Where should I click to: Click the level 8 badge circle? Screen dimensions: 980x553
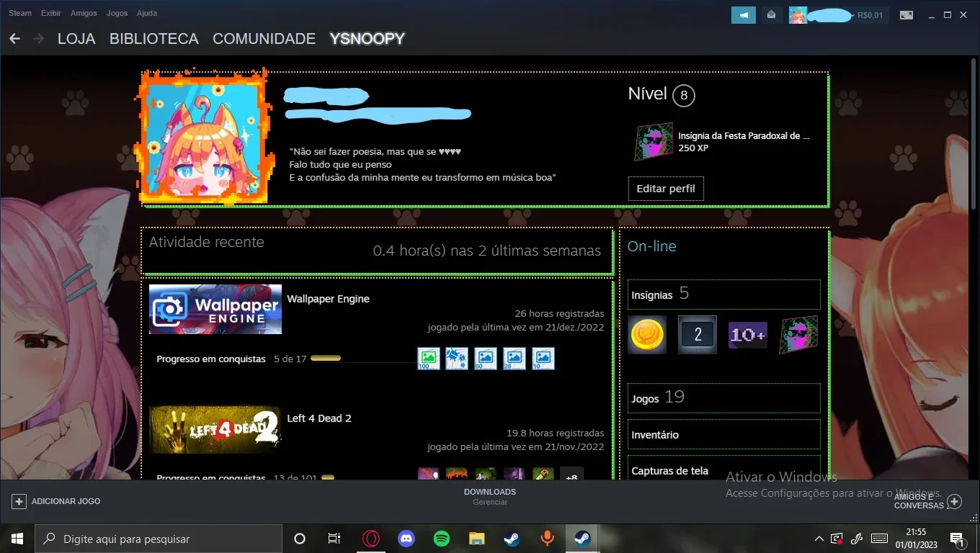coord(683,95)
